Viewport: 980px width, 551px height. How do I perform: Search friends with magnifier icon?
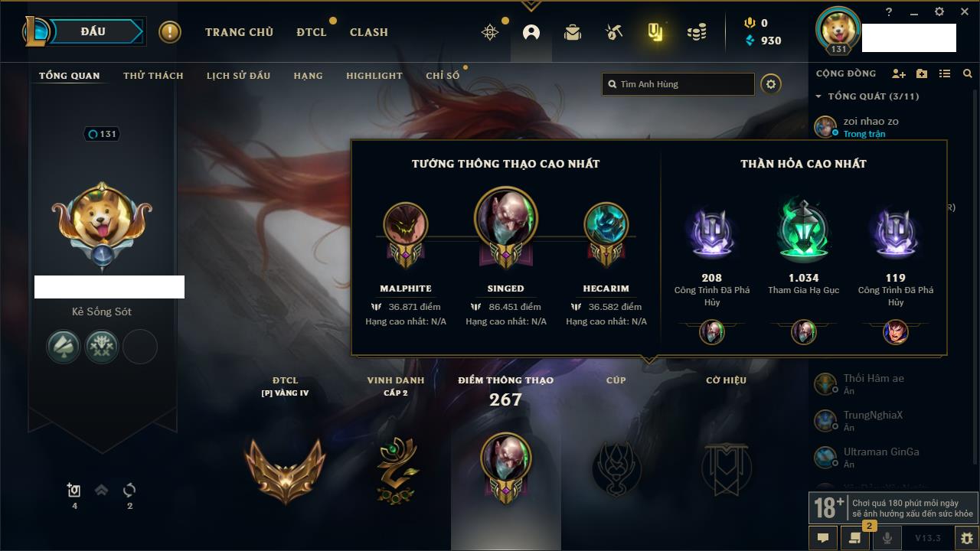(968, 73)
